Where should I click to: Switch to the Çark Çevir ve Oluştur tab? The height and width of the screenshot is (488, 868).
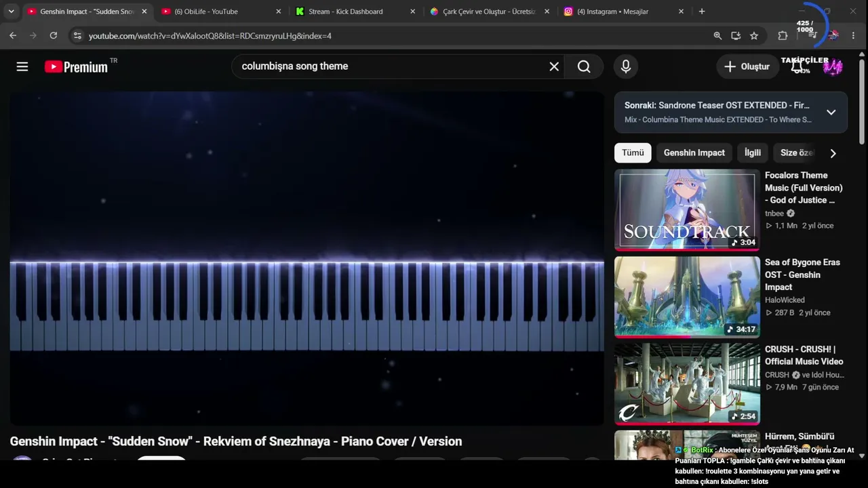point(488,12)
